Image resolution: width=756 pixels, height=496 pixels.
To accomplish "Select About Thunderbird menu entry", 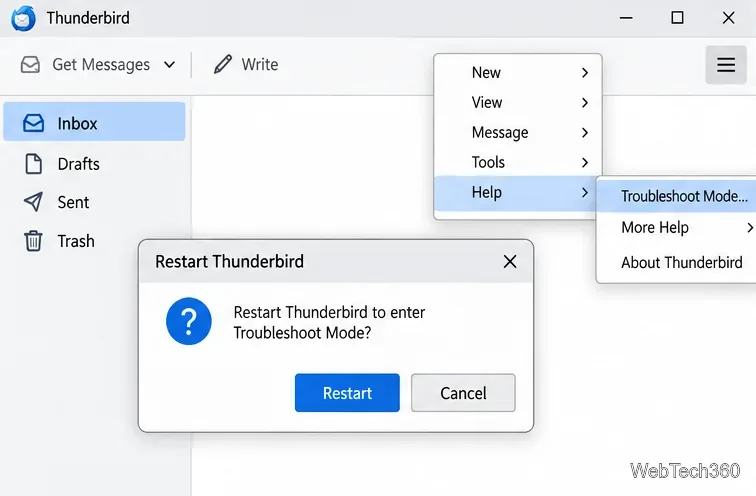I will (x=676, y=263).
